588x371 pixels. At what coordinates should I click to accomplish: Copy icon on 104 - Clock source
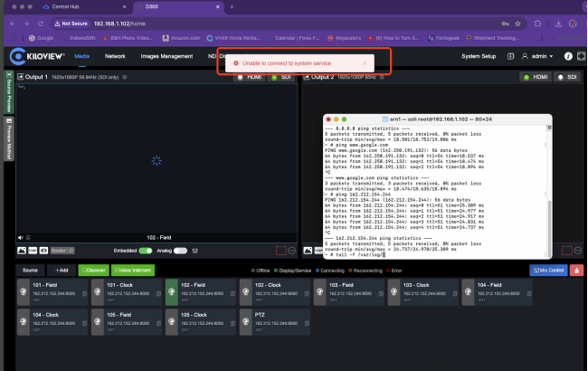84,323
